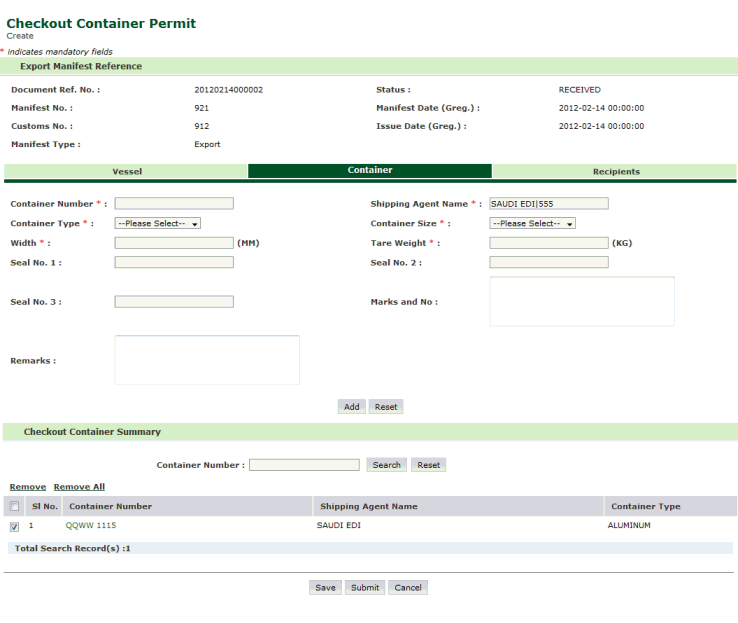Open the Container Size dropdown

[532, 224]
